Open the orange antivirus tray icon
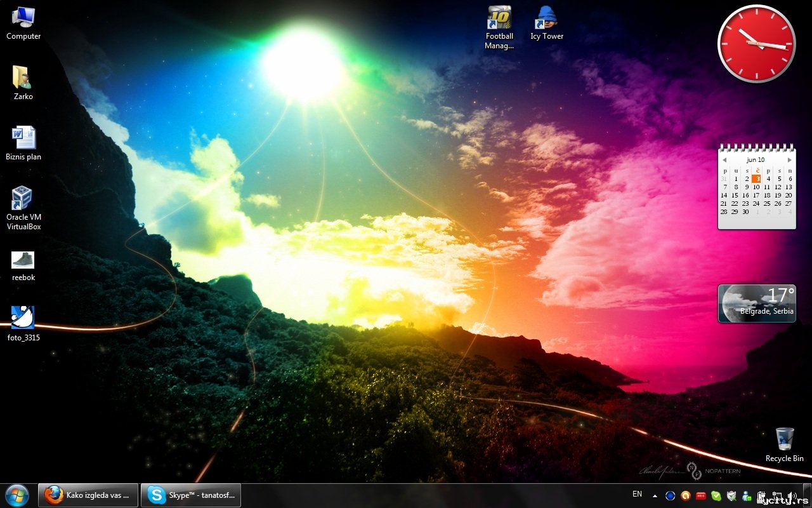 [686, 495]
